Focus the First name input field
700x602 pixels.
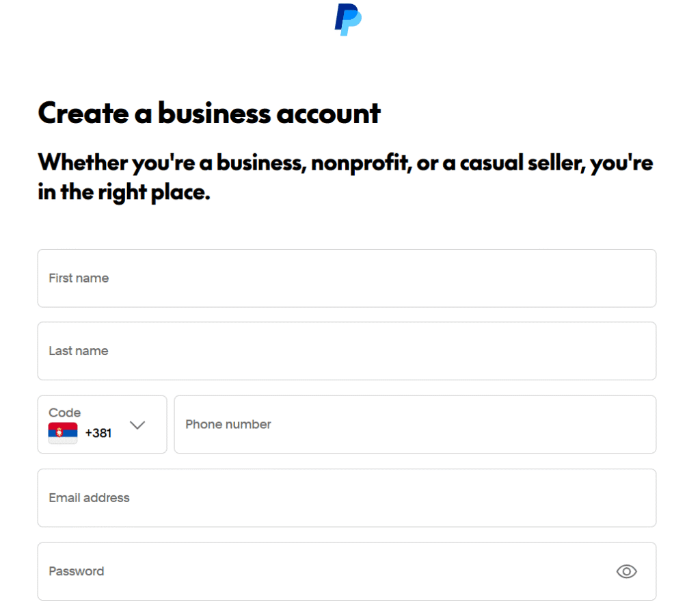347,278
